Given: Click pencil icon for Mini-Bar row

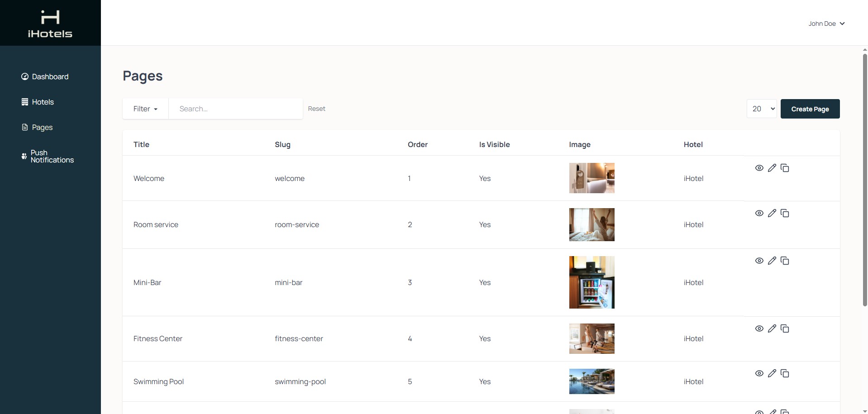Looking at the screenshot, I should point(772,261).
